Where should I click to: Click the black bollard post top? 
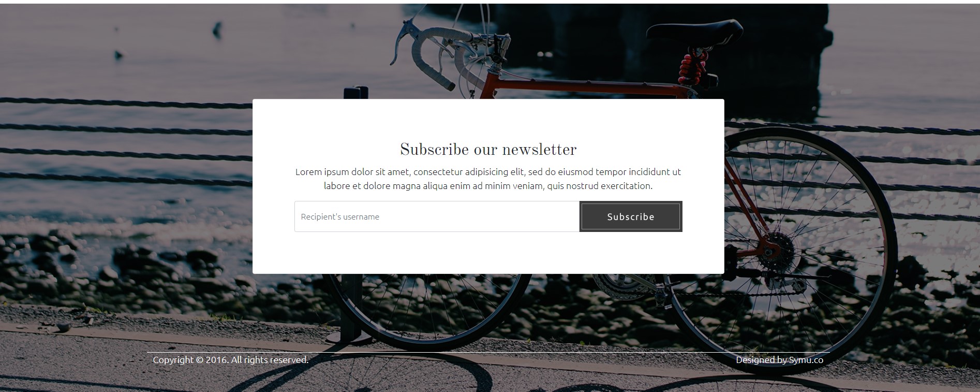pos(356,93)
